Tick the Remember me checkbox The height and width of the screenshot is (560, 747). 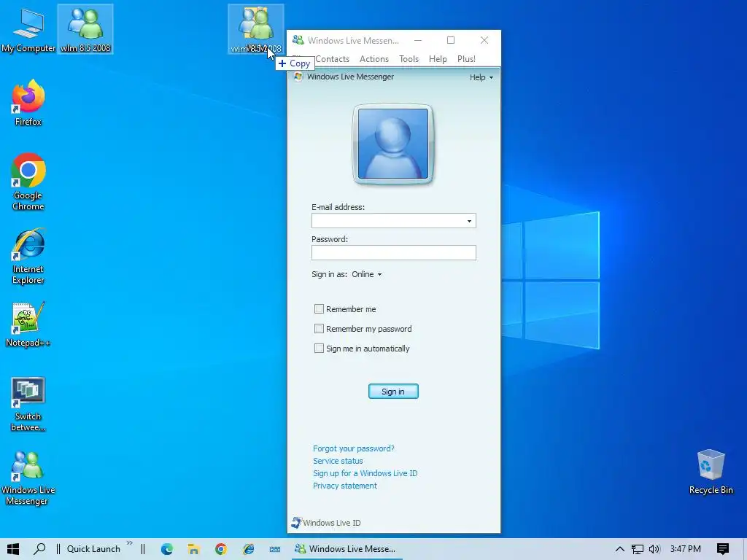point(319,309)
